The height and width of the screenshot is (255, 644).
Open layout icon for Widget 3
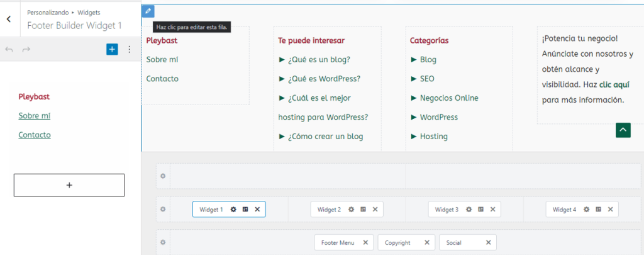[481, 209]
